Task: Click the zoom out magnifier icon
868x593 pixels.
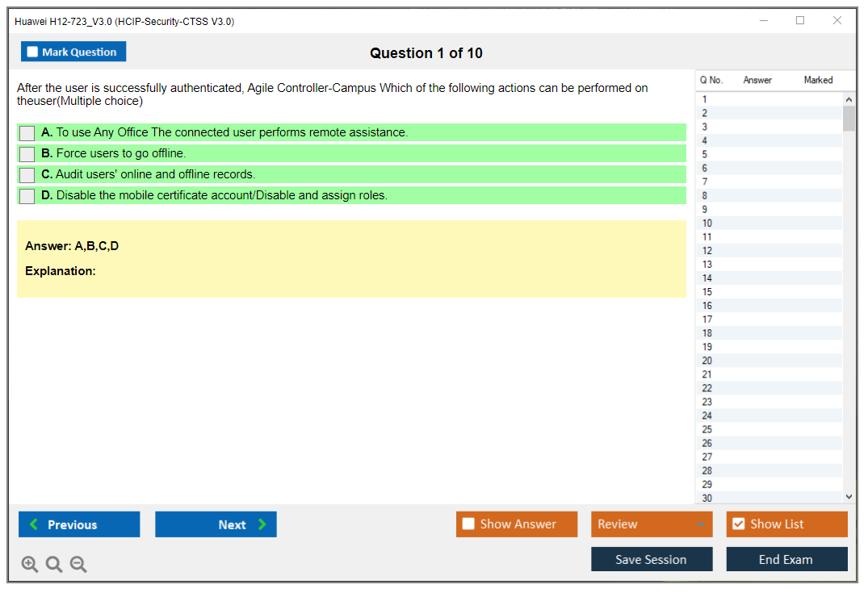Action: (78, 565)
